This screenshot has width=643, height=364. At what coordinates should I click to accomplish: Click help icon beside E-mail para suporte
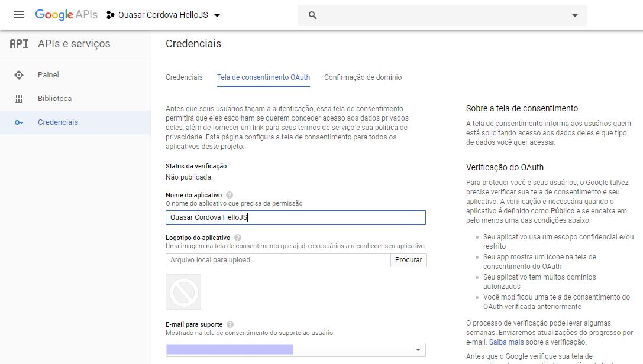230,324
